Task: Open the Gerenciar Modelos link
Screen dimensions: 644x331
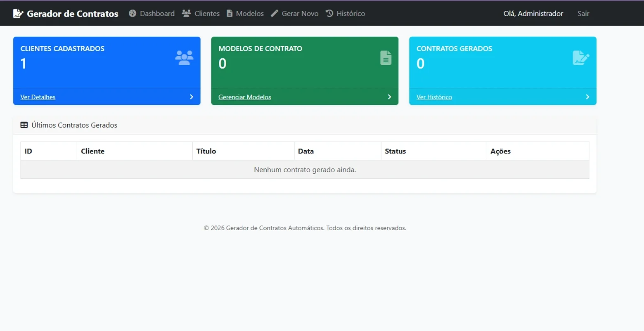Action: click(x=245, y=97)
